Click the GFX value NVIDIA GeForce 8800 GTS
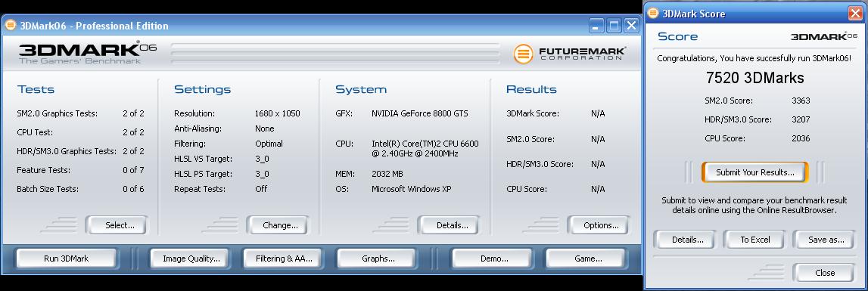 tap(419, 113)
